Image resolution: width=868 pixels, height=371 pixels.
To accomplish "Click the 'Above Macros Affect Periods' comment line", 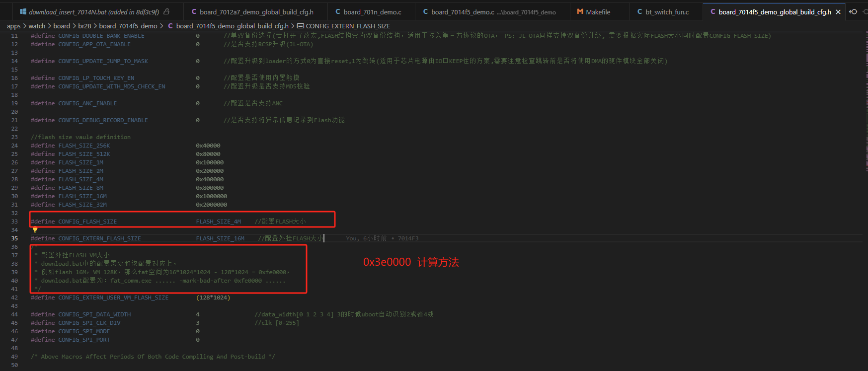I will (x=153, y=357).
